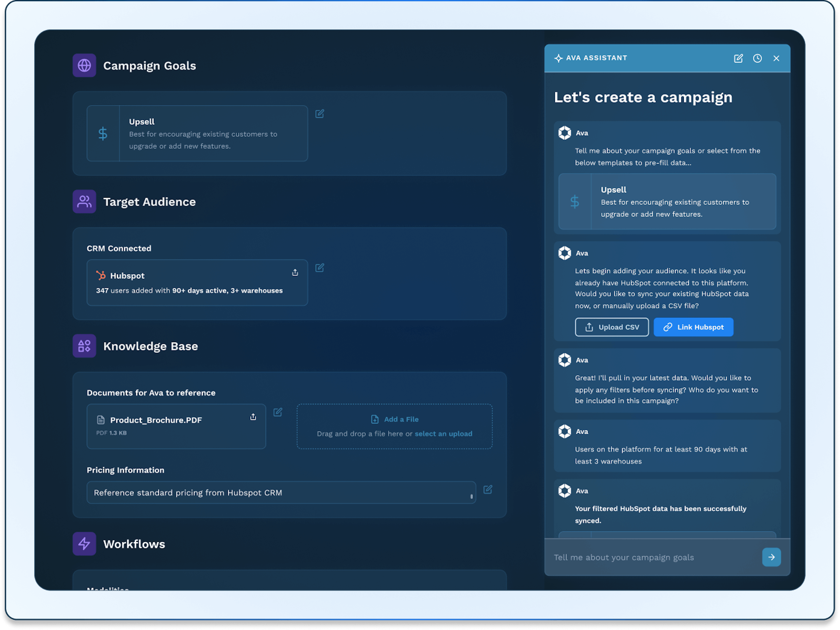Open the CRM Connected edit pencil
The image size is (840, 630).
(x=320, y=268)
